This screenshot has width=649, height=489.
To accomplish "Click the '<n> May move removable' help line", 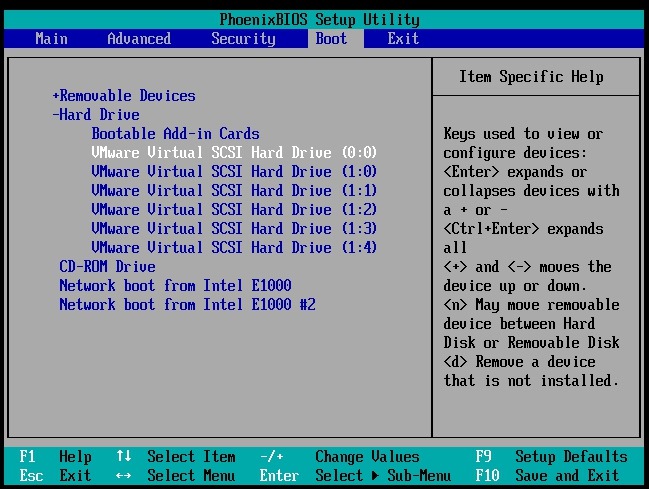I will click(531, 305).
